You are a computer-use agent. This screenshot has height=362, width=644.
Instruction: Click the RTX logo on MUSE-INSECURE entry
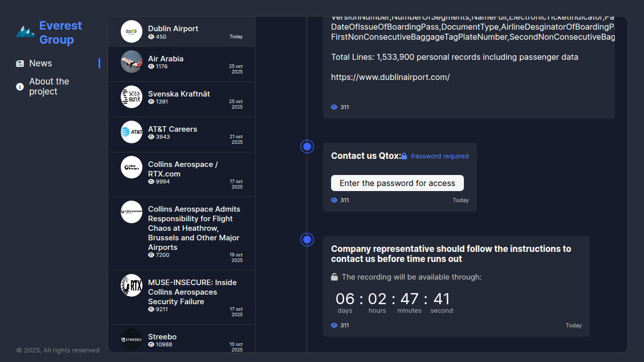[131, 286]
